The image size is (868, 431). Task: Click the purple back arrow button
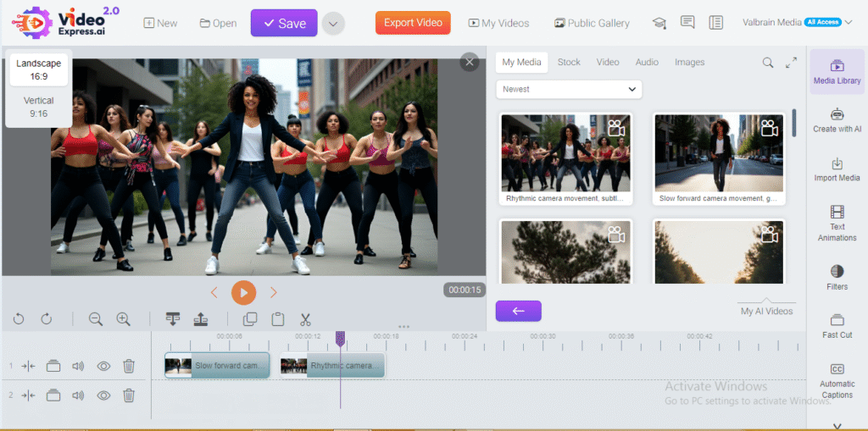(519, 311)
